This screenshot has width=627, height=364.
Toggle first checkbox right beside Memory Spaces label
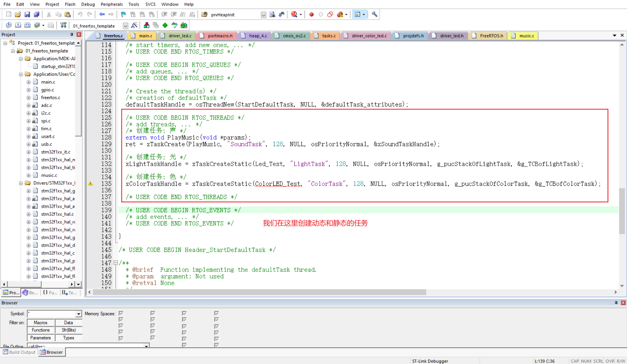[x=121, y=313]
